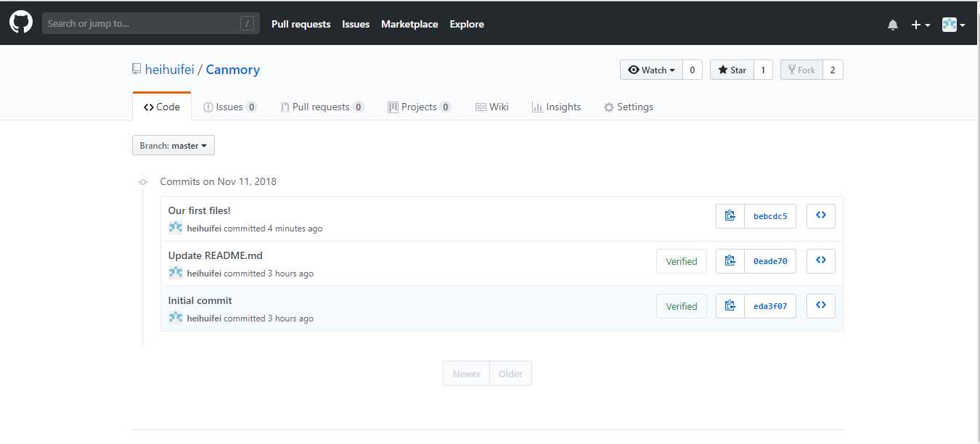Image resolution: width=980 pixels, height=444 pixels.
Task: Browse repository at commit eda3f07
Action: (x=821, y=306)
